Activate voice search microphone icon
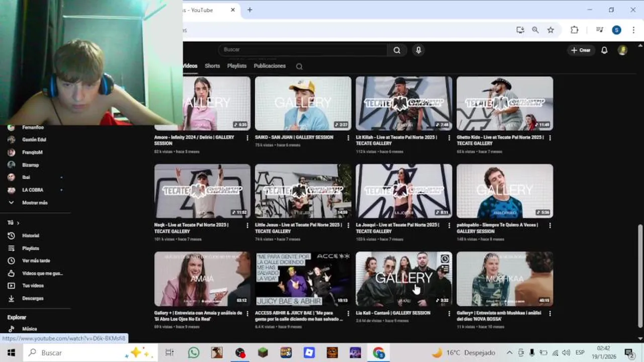644x362 pixels. click(418, 50)
